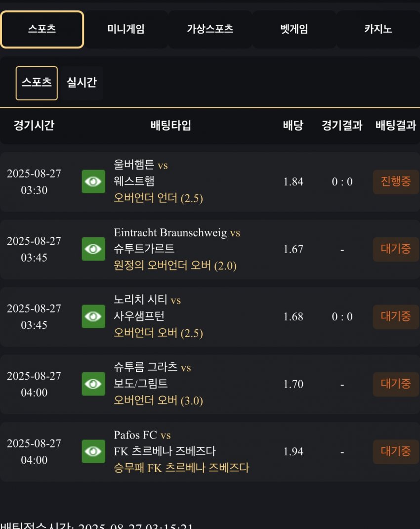The height and width of the screenshot is (529, 420).
Task: Click eye icon for Eintracht Braunschweig match
Action: [93, 249]
